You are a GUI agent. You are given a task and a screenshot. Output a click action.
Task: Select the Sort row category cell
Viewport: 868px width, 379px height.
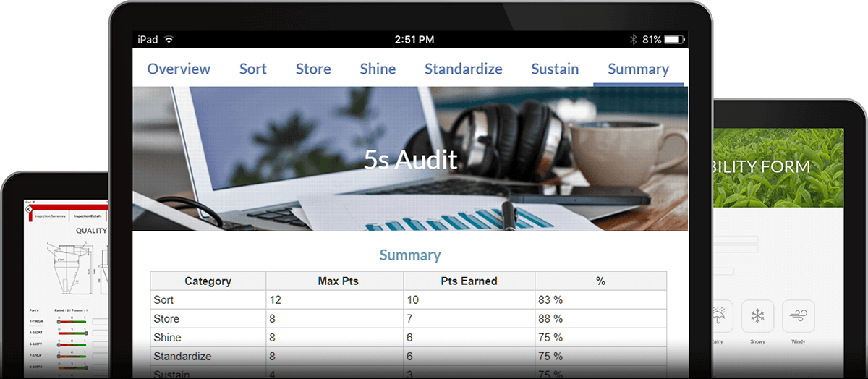point(208,299)
